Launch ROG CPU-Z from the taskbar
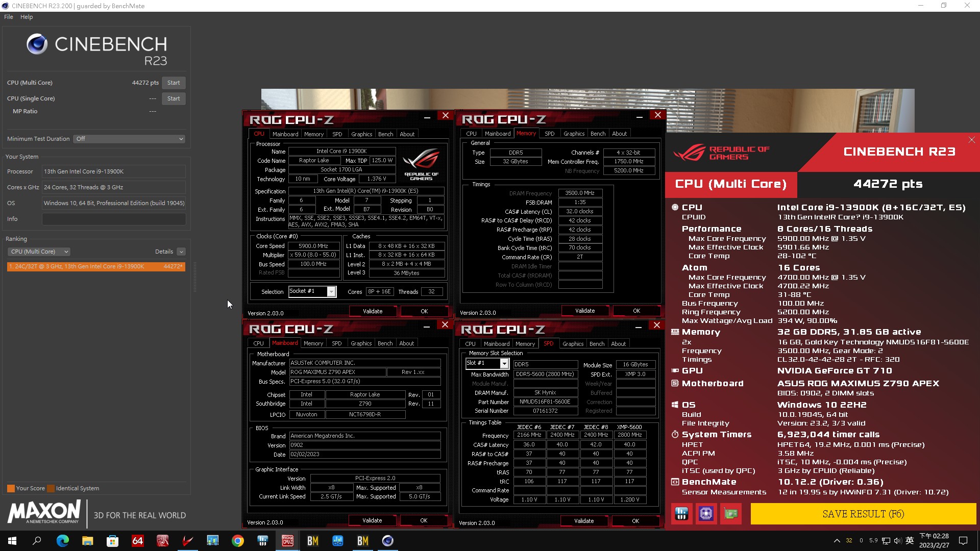This screenshot has width=980, height=551. (287, 541)
